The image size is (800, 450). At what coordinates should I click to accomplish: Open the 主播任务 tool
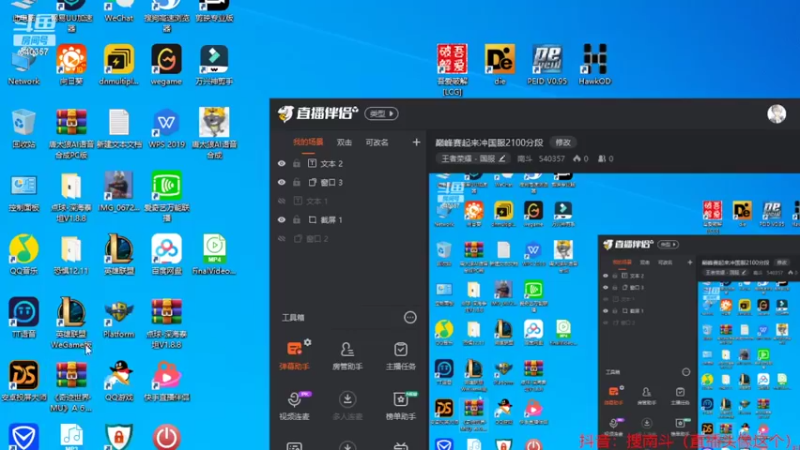(x=401, y=355)
